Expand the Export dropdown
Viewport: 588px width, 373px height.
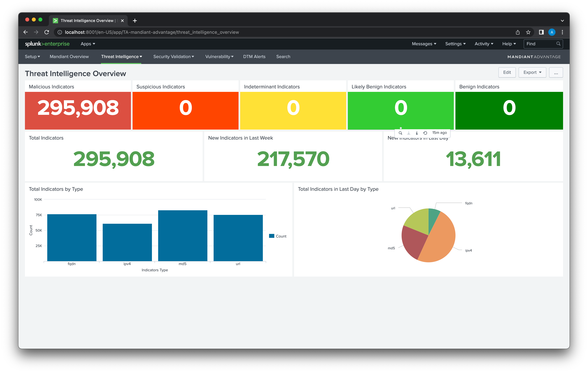coord(532,72)
